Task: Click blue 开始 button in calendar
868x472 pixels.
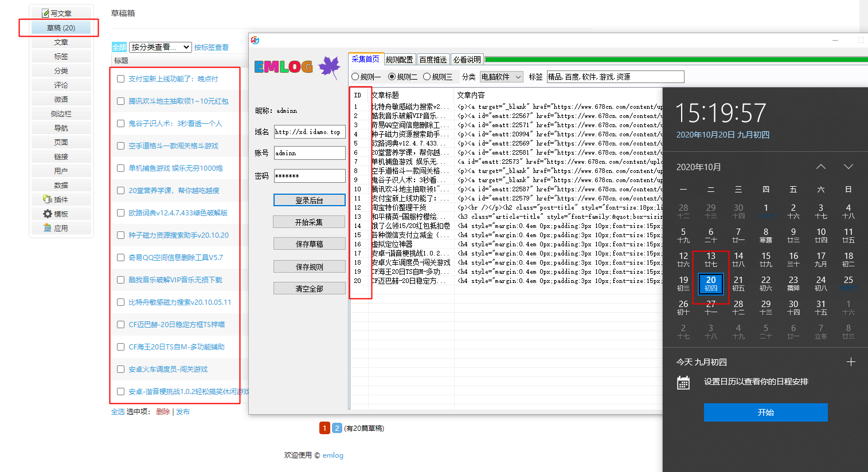Action: 766,412
